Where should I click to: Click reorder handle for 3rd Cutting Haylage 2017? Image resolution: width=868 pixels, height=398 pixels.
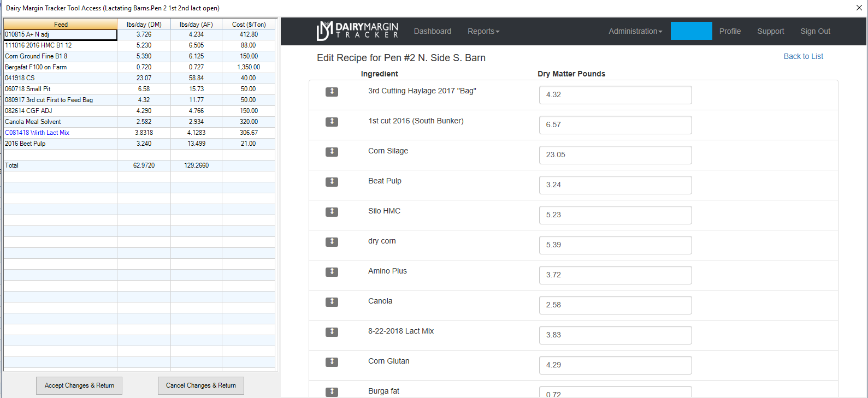tap(332, 92)
